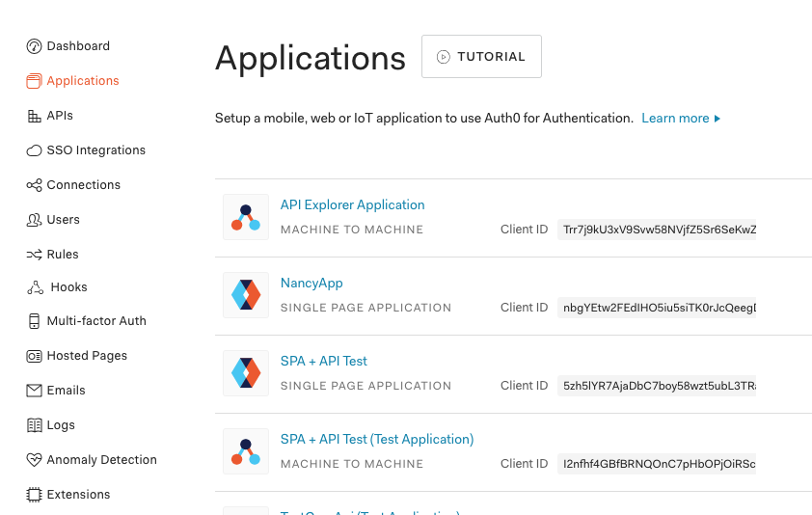The width and height of the screenshot is (812, 515).
Task: Click the API Explorer Application logo thumbnail
Action: 246,217
